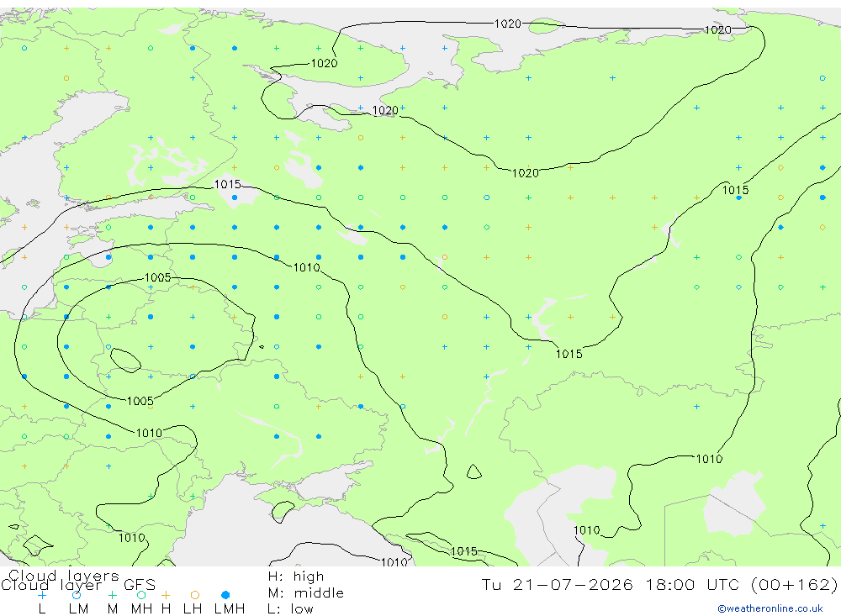Image resolution: width=841 pixels, height=616 pixels.
Task: Click the 'LM' legend label text
Action: coord(79,609)
